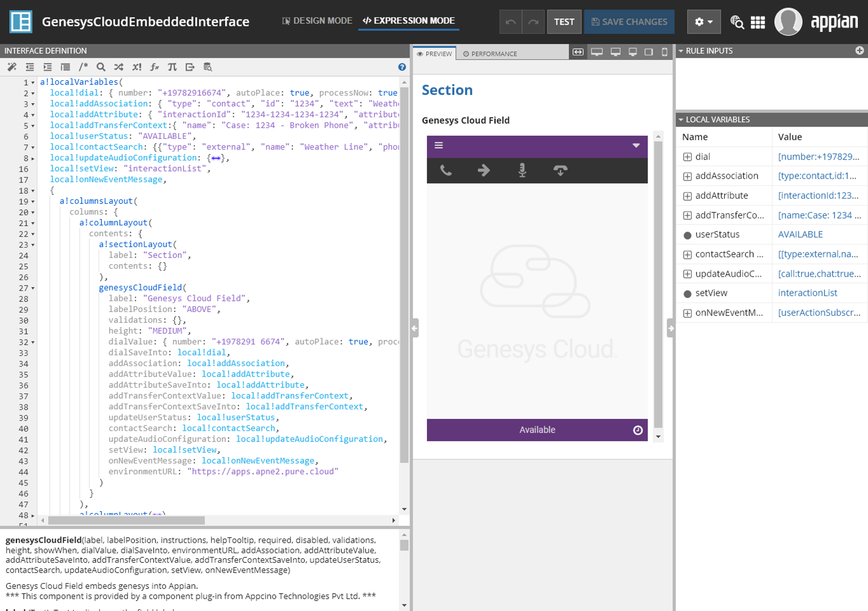Image resolution: width=868 pixels, height=611 pixels.
Task: Fold code at line 19 columnsLayout
Action: 33,202
